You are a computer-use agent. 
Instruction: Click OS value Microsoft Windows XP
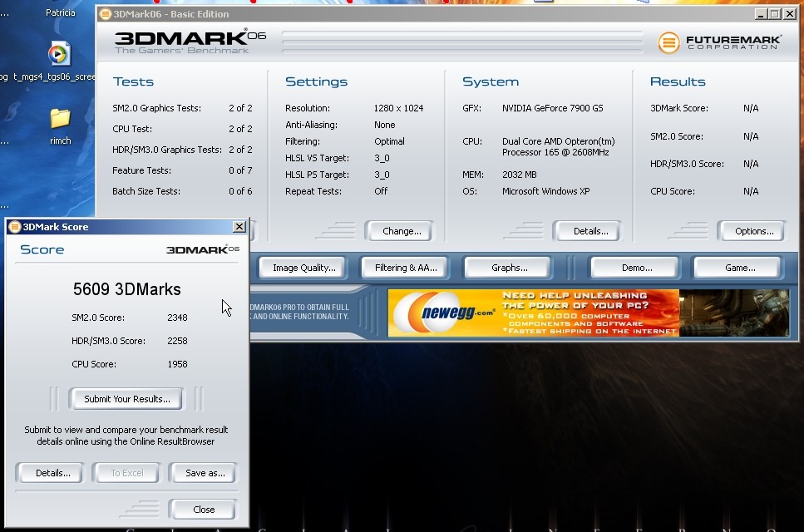point(545,191)
